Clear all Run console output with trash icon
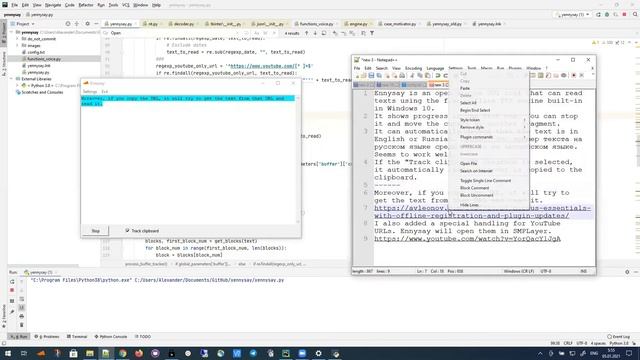Viewport: 640px width, 360px height. click(22, 325)
